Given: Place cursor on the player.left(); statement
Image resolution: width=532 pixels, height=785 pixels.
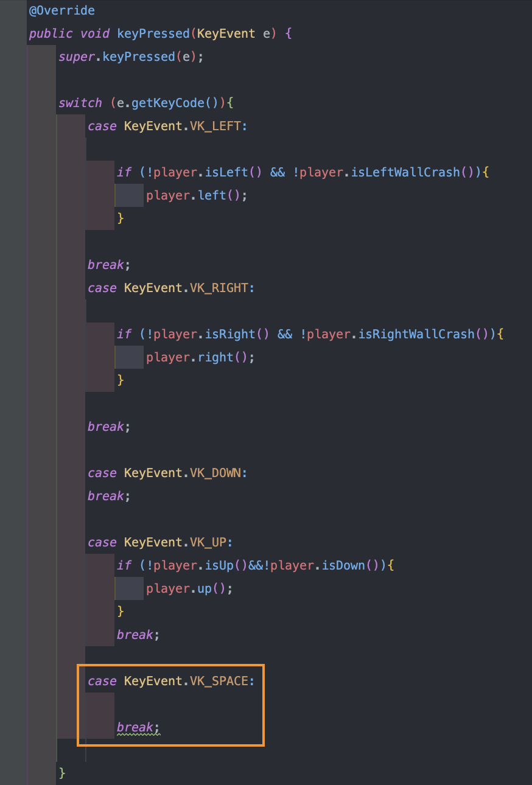Looking at the screenshot, I should click(198, 195).
